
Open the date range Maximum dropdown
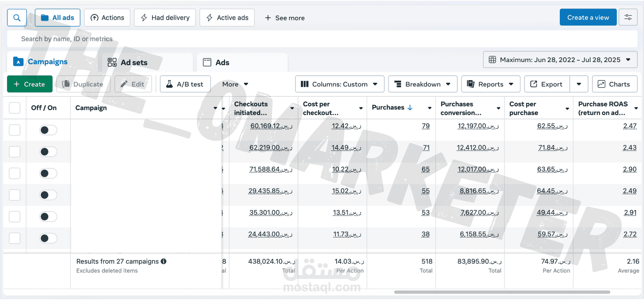coord(560,60)
